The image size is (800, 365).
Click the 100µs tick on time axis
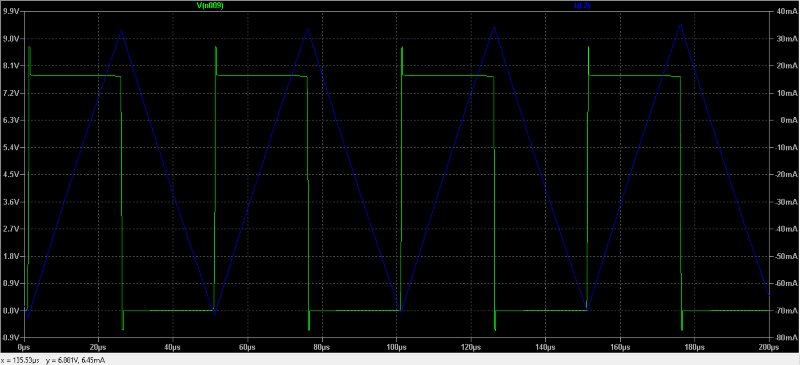[x=396, y=347]
